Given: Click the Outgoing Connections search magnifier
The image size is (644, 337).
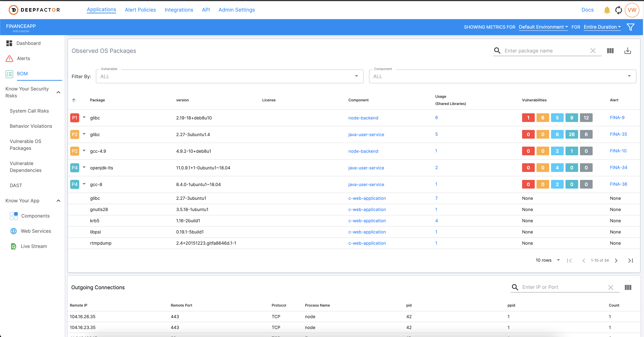Looking at the screenshot, I should point(515,287).
